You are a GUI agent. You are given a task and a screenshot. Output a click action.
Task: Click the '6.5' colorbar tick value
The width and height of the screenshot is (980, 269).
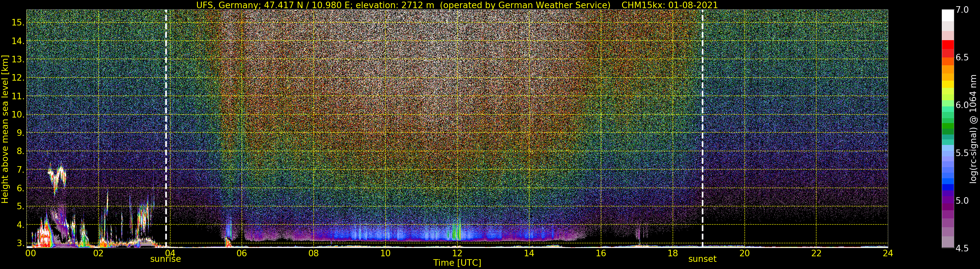(962, 57)
